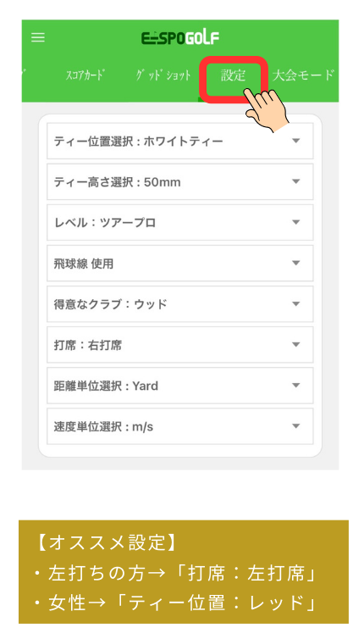Open the hamburger menu icon
364x639 pixels.
(x=38, y=38)
